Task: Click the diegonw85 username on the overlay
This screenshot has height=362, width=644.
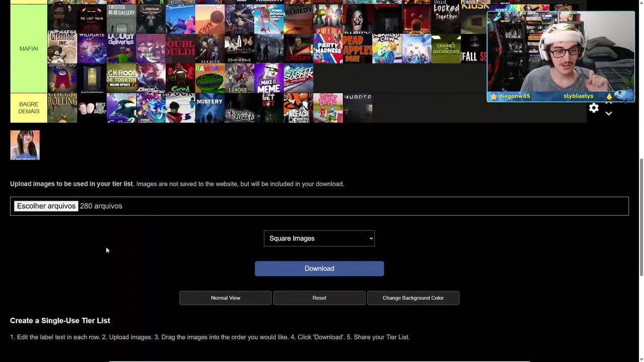Action: (514, 96)
